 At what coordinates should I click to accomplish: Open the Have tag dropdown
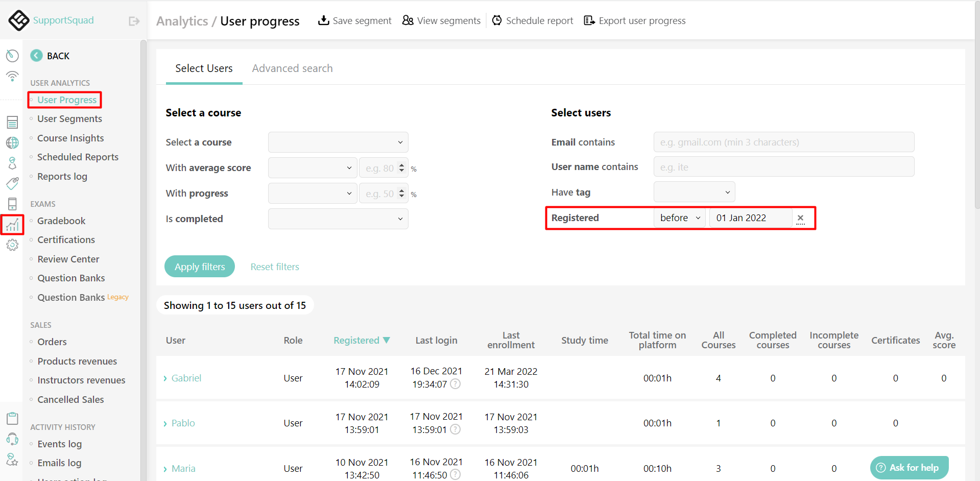tap(694, 191)
